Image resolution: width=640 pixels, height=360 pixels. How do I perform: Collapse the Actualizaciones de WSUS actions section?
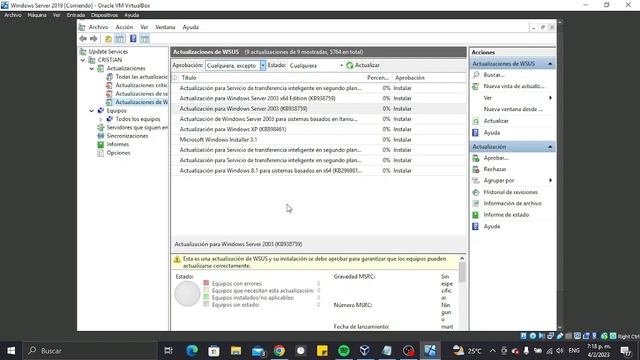point(550,64)
